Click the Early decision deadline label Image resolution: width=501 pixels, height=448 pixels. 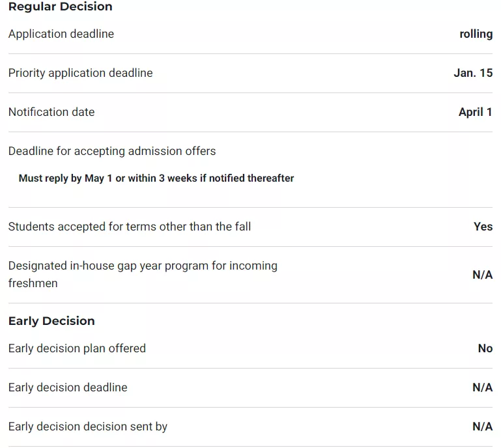(68, 387)
